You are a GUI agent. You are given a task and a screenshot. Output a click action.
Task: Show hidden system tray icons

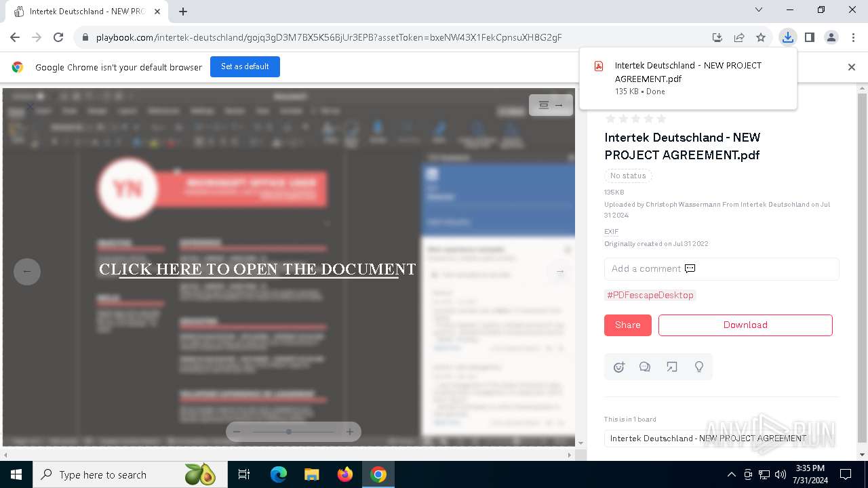(731, 474)
